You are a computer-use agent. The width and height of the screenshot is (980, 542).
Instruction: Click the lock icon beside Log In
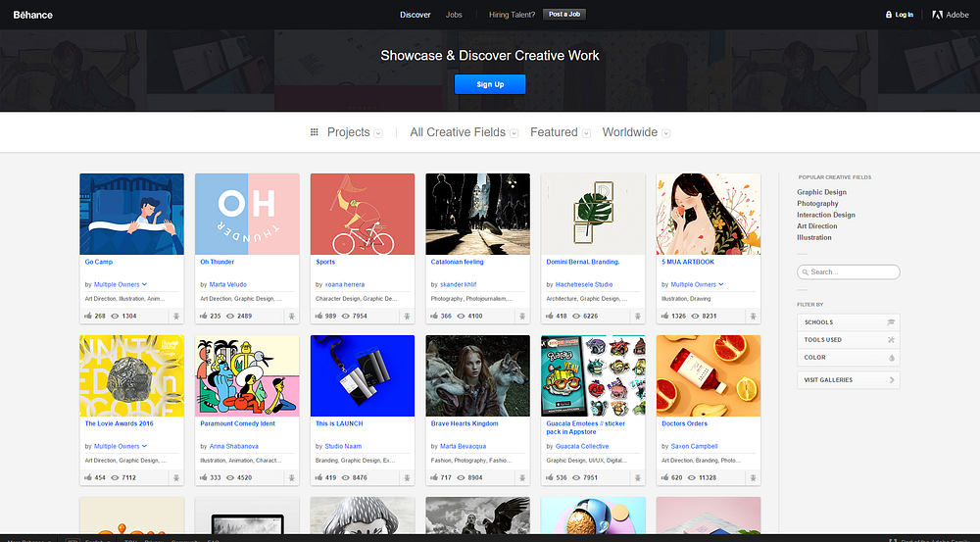(888, 15)
